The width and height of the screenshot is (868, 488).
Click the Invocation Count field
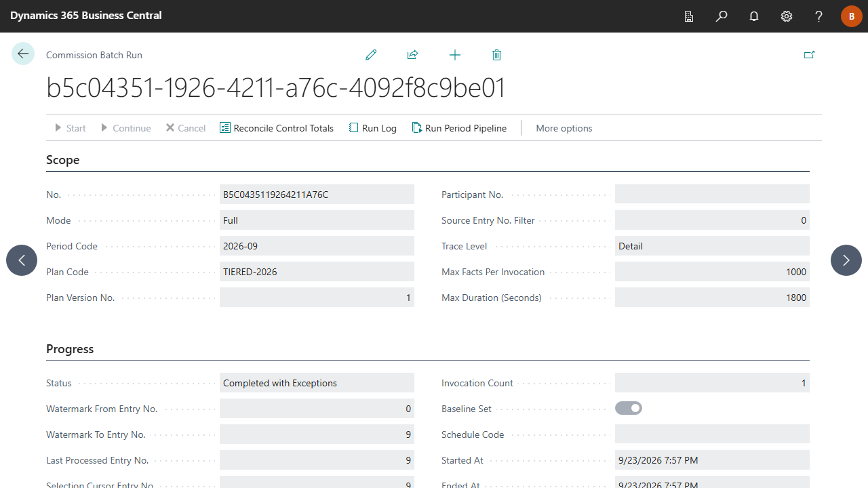pos(712,383)
